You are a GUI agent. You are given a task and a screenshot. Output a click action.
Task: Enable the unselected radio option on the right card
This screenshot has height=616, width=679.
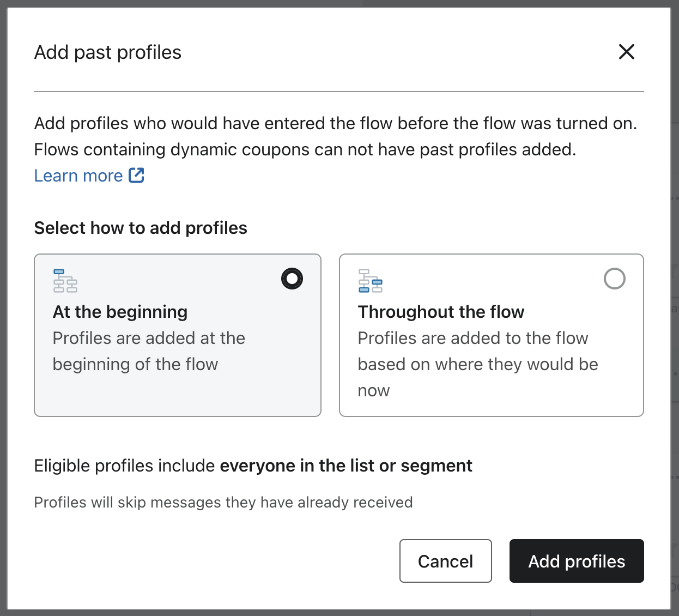pyautogui.click(x=615, y=279)
